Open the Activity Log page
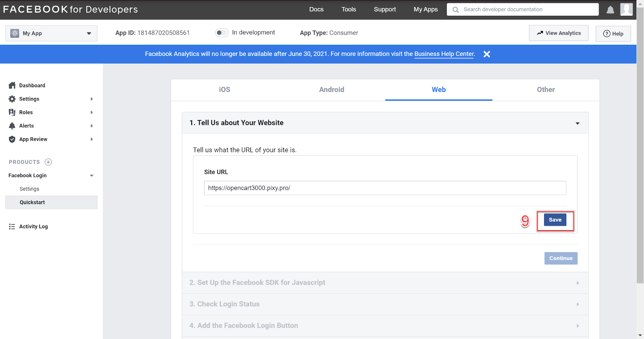 pos(33,227)
